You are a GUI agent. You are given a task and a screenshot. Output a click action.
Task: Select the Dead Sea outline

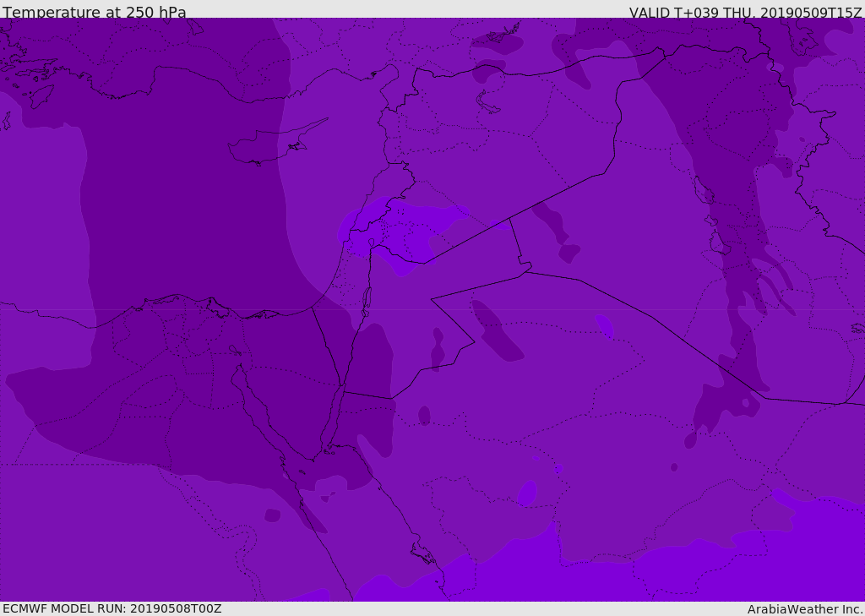coord(367,299)
